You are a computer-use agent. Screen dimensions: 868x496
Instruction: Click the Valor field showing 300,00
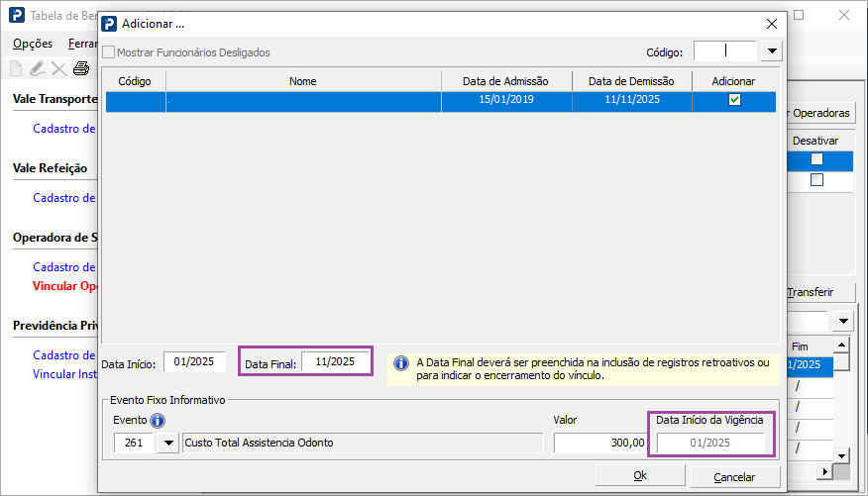point(600,443)
